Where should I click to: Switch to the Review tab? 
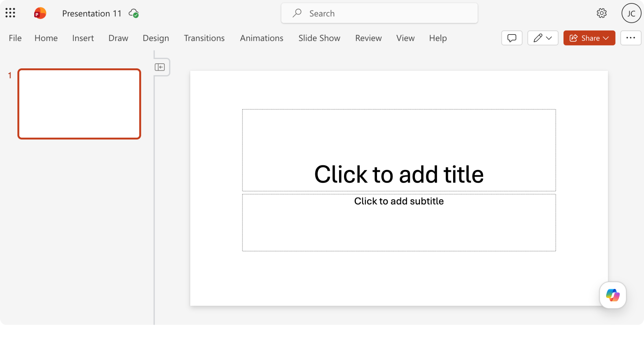(x=368, y=38)
